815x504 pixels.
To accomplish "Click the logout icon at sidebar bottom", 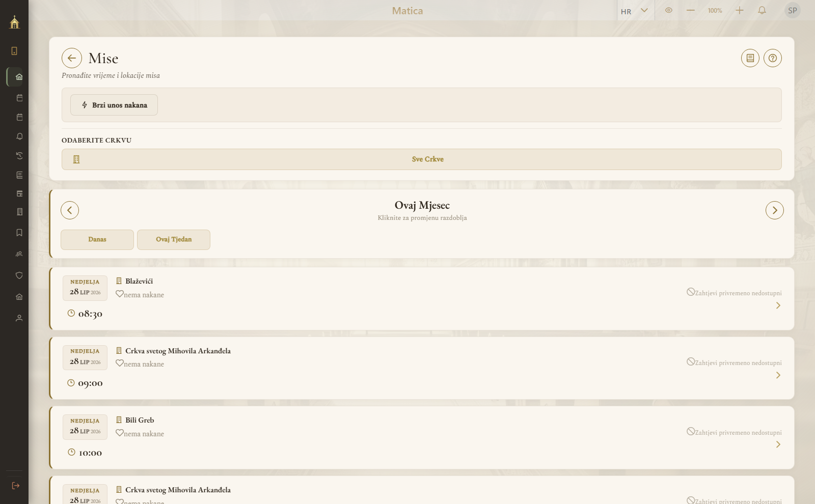I will point(15,486).
